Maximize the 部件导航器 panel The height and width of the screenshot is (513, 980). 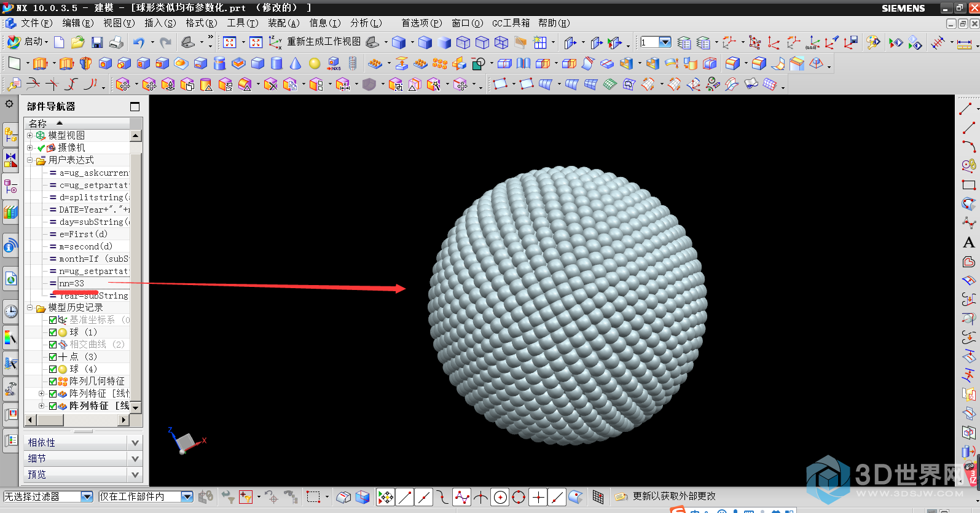pyautogui.click(x=135, y=106)
